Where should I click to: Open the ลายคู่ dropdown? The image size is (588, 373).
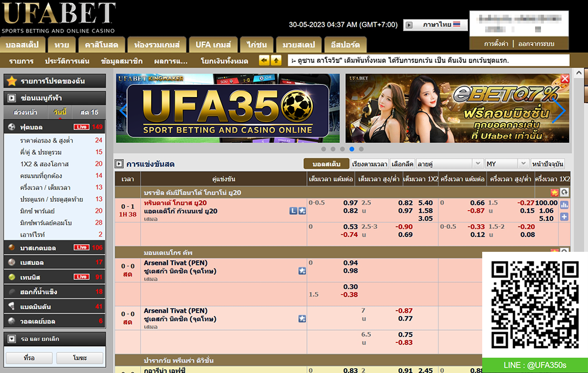[x=449, y=164]
